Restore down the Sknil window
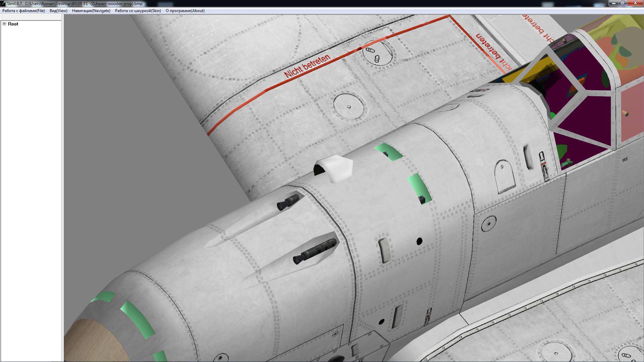 (x=622, y=3)
